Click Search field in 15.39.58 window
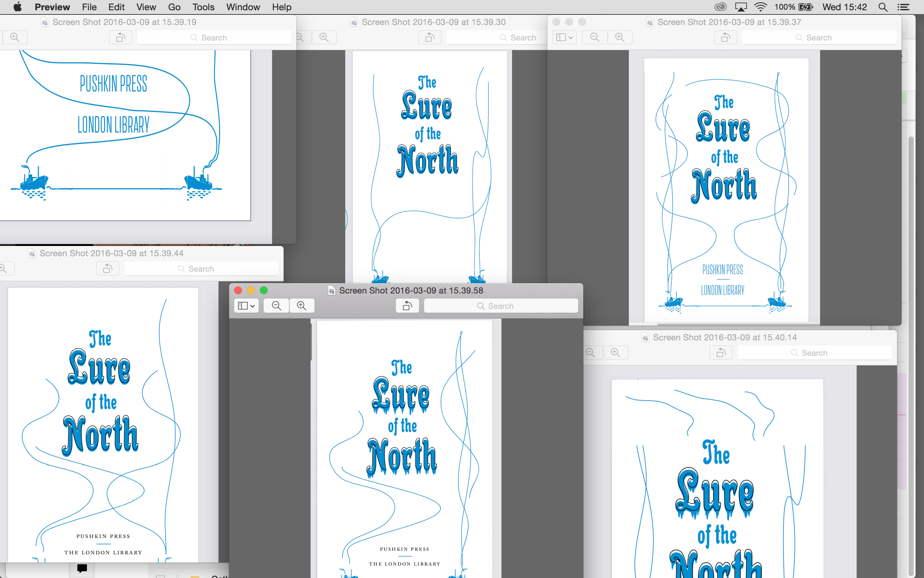Image resolution: width=924 pixels, height=578 pixels. (x=501, y=306)
